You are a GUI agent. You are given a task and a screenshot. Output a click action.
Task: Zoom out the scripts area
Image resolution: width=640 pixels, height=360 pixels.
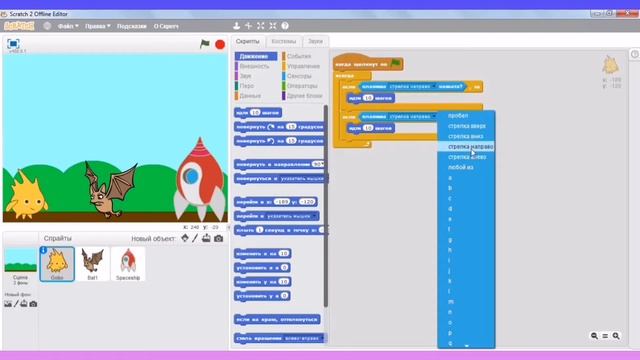(x=594, y=336)
